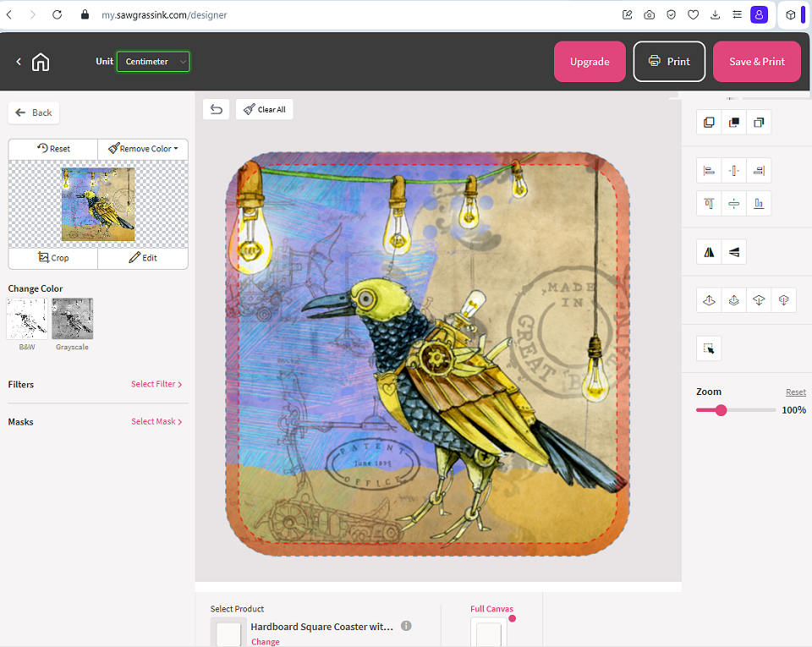Expand Select Mask options
Screen dimensions: 812x647
click(156, 422)
